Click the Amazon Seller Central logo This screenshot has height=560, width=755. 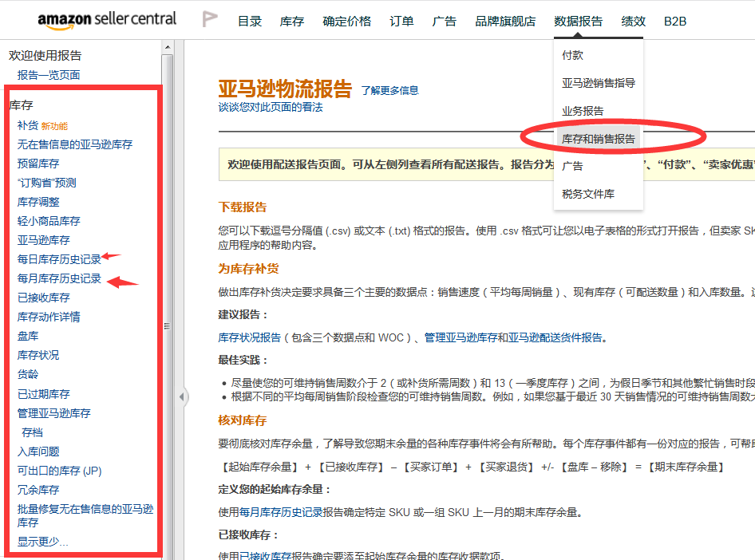[106, 21]
